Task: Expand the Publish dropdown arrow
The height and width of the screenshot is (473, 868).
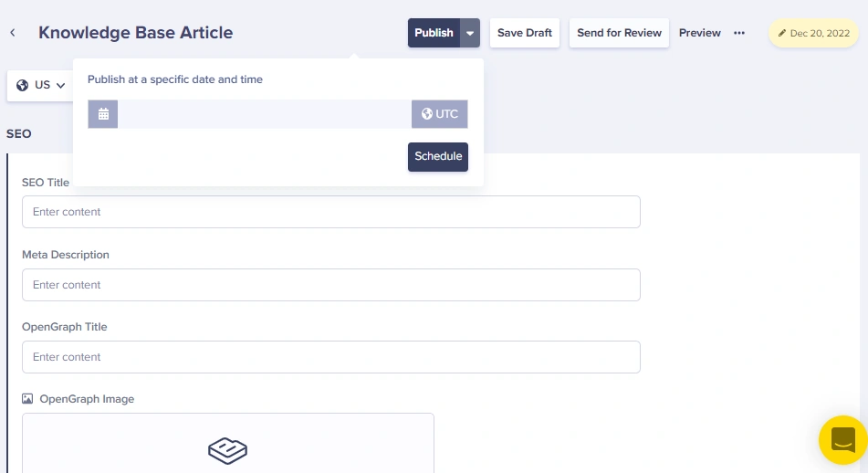Action: [470, 33]
